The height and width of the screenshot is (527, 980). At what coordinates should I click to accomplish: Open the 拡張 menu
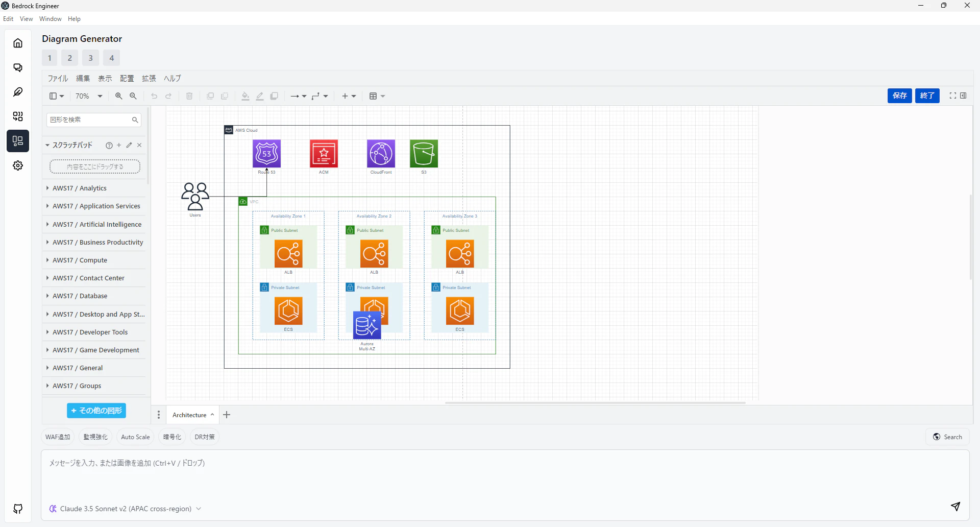click(149, 79)
